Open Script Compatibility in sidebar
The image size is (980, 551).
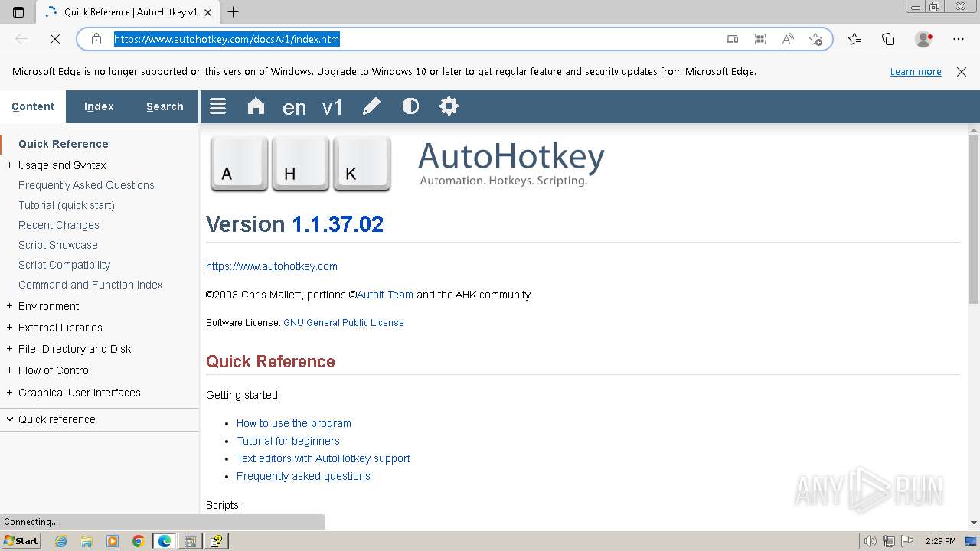click(x=64, y=265)
